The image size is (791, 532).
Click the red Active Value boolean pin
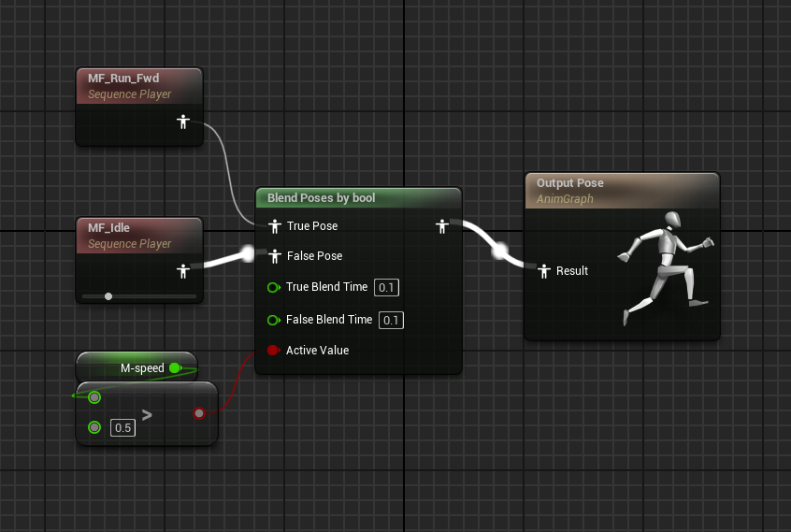pos(273,350)
